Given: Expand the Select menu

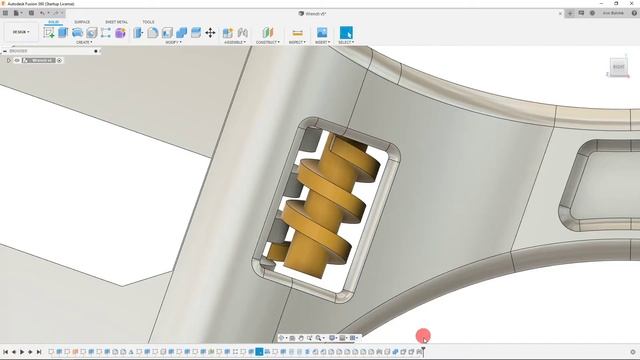Looking at the screenshot, I should click(x=346, y=42).
